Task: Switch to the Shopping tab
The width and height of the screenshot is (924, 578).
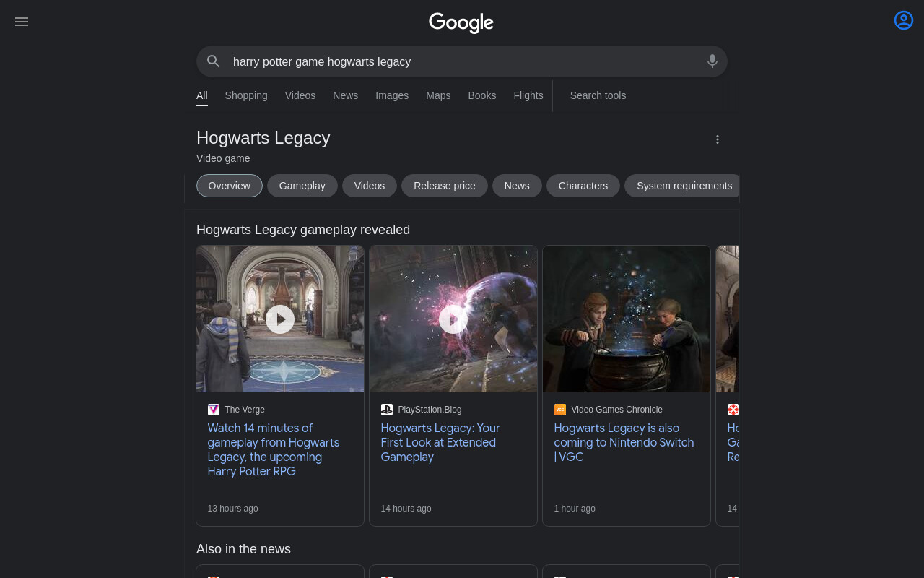Action: click(246, 95)
